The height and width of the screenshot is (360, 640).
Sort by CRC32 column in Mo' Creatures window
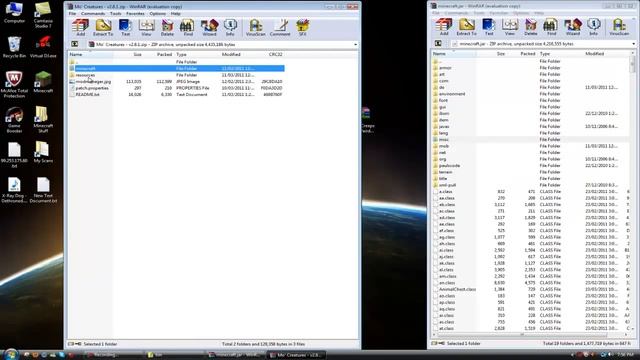[x=270, y=54]
